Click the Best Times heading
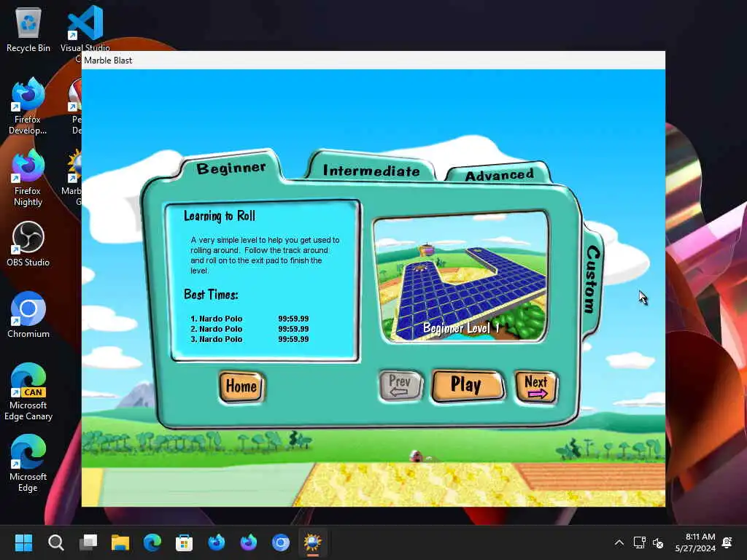The image size is (747, 560). [x=211, y=295]
